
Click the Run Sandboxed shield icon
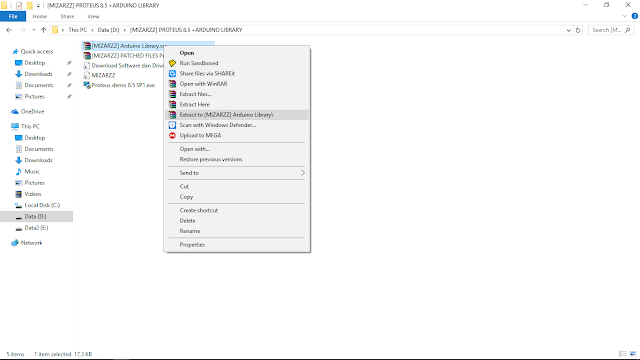(172, 63)
